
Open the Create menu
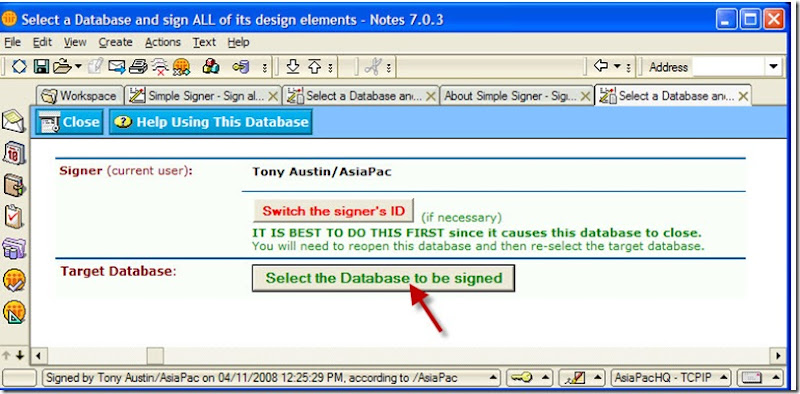click(x=115, y=42)
